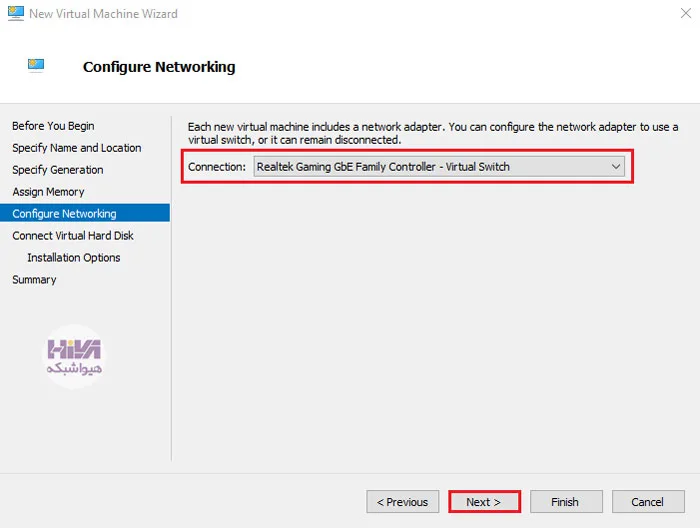Open Connect Virtual Hard Disk step
The width and height of the screenshot is (700, 528).
[x=73, y=236]
